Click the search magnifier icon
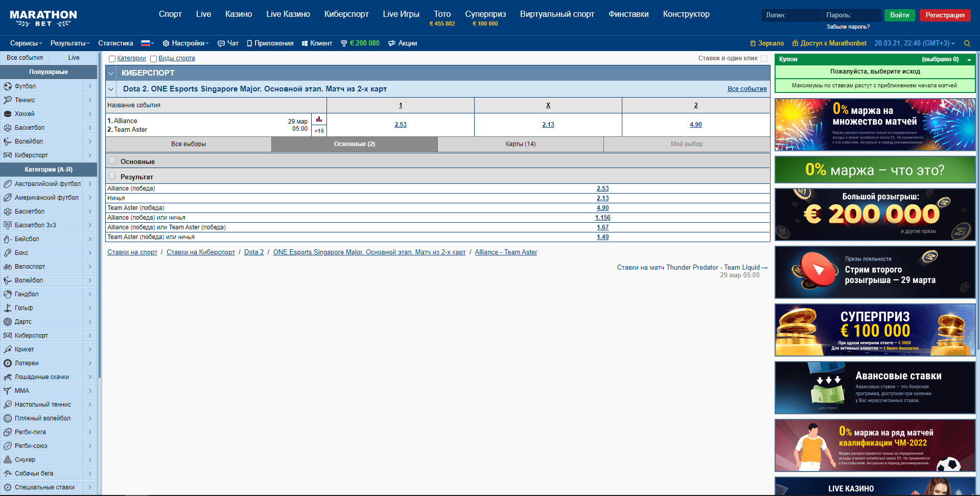980x496 pixels. (x=967, y=43)
